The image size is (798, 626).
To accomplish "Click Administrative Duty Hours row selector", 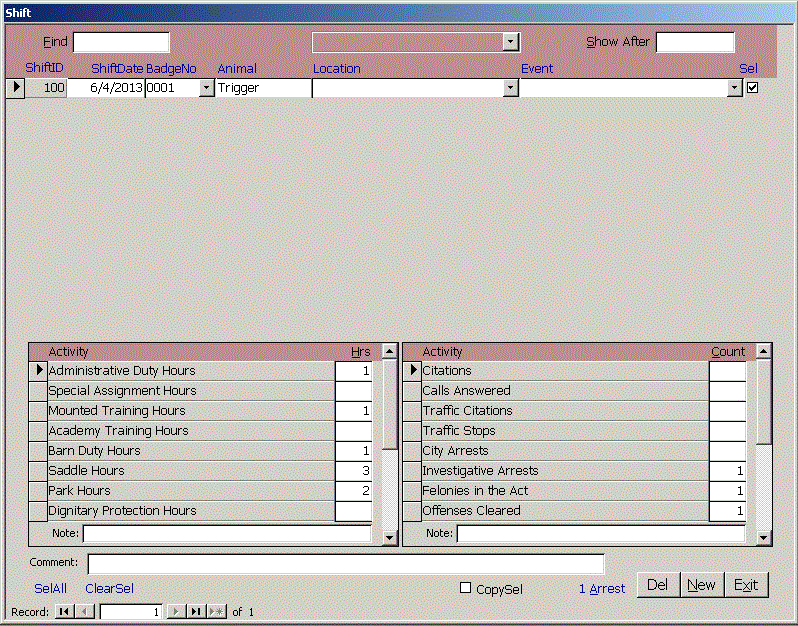I will pos(38,371).
